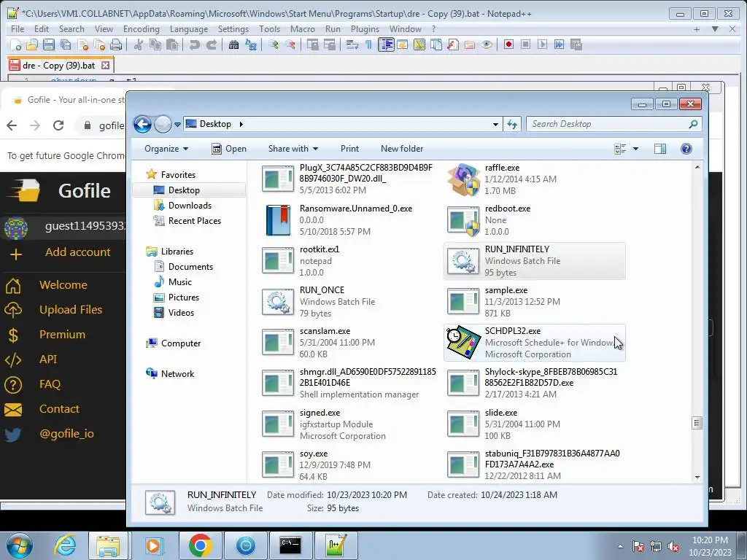Select the dre - Copy (39).bat tab
Screen dimensions: 747x560
click(x=58, y=65)
